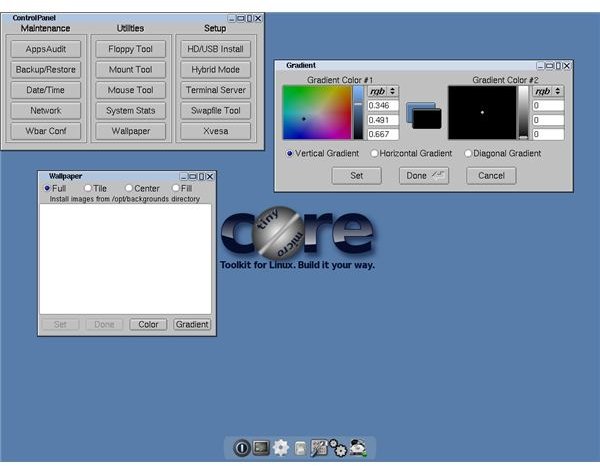Maximize the ControlPanel window vertically

pyautogui.click(x=249, y=18)
